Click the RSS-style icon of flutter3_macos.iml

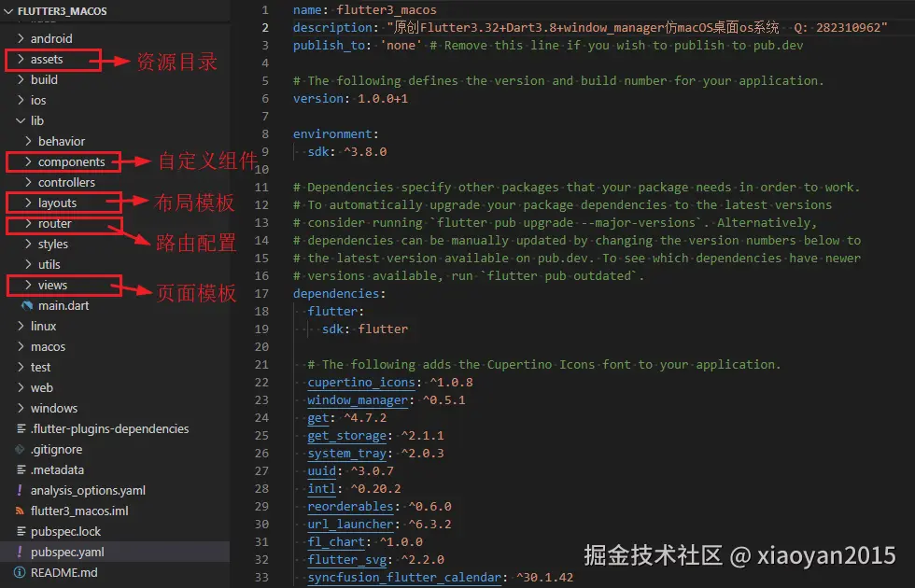click(20, 511)
